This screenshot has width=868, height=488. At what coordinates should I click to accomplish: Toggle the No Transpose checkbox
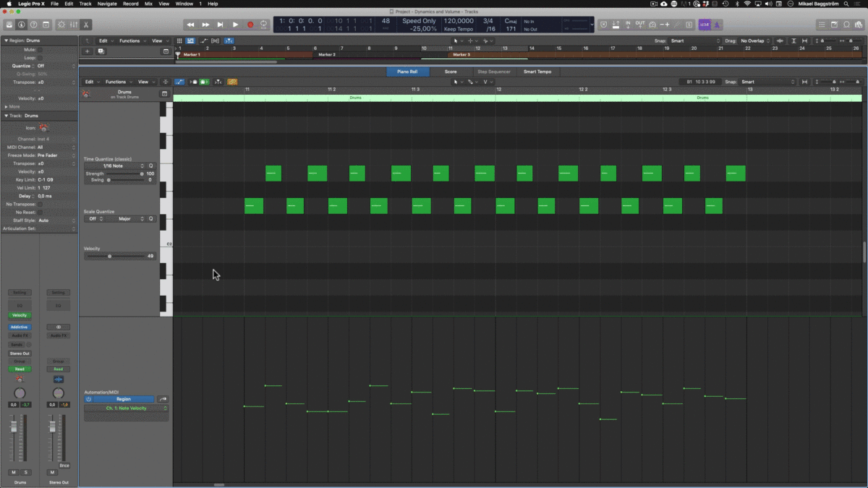click(41, 204)
